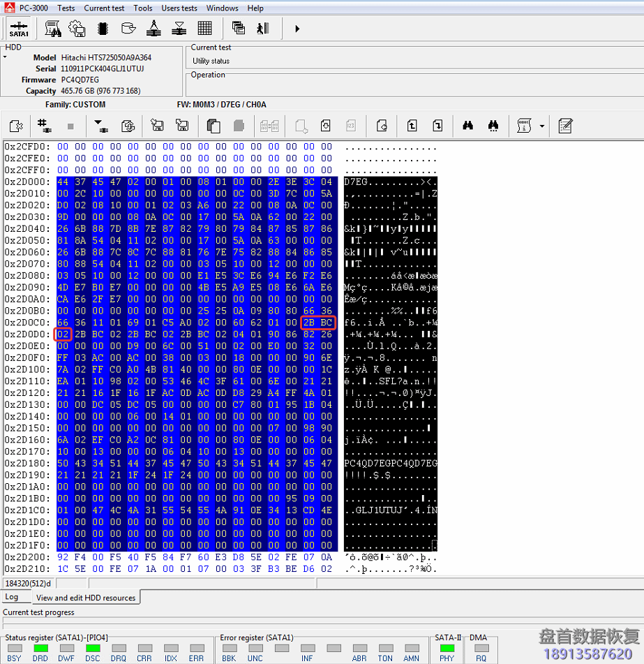Screen dimensions: 644x664
Task: Switch to the Log tab
Action: [x=12, y=597]
